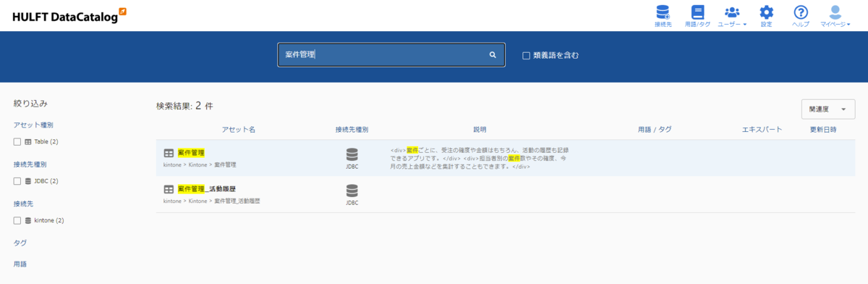Click the 接続先種別 column header

pyautogui.click(x=352, y=130)
